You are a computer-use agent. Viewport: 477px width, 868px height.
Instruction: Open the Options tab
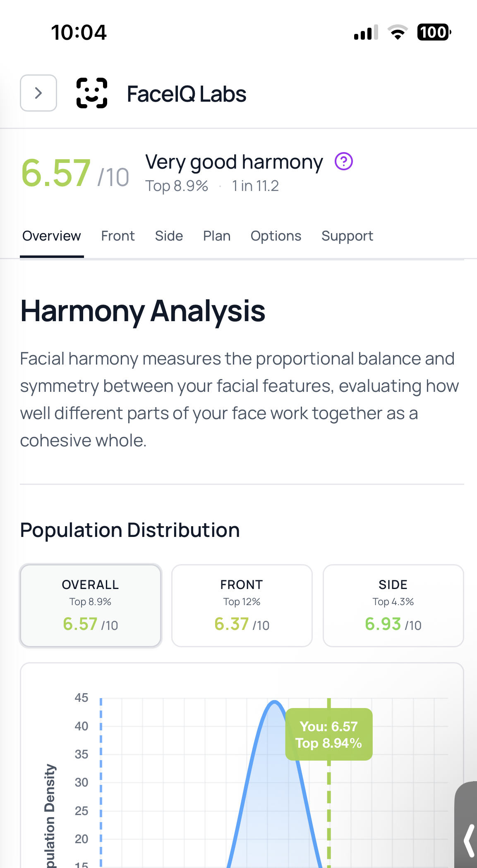click(x=276, y=236)
